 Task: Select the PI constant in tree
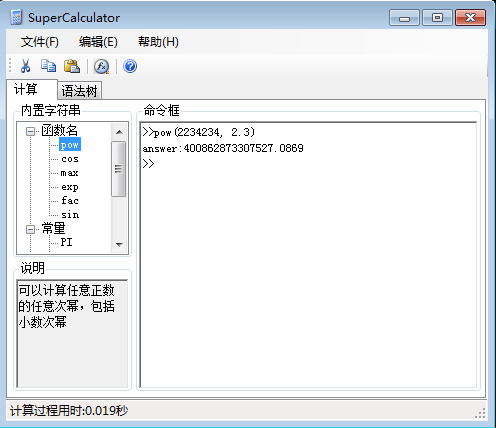point(66,242)
